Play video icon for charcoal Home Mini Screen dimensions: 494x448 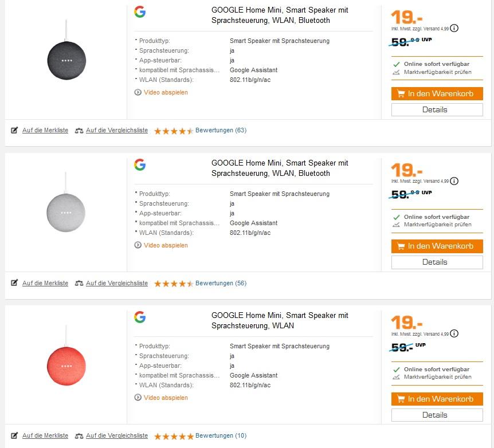138,92
